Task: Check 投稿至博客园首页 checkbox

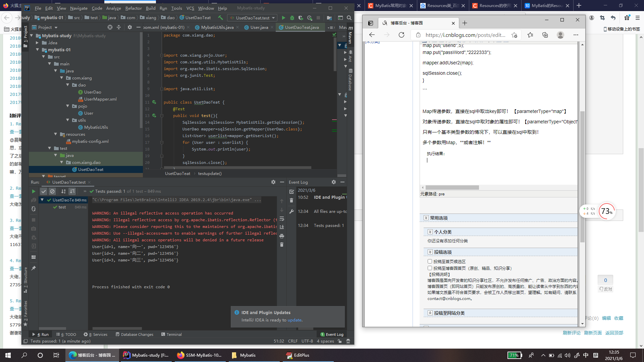Action: coord(430,268)
